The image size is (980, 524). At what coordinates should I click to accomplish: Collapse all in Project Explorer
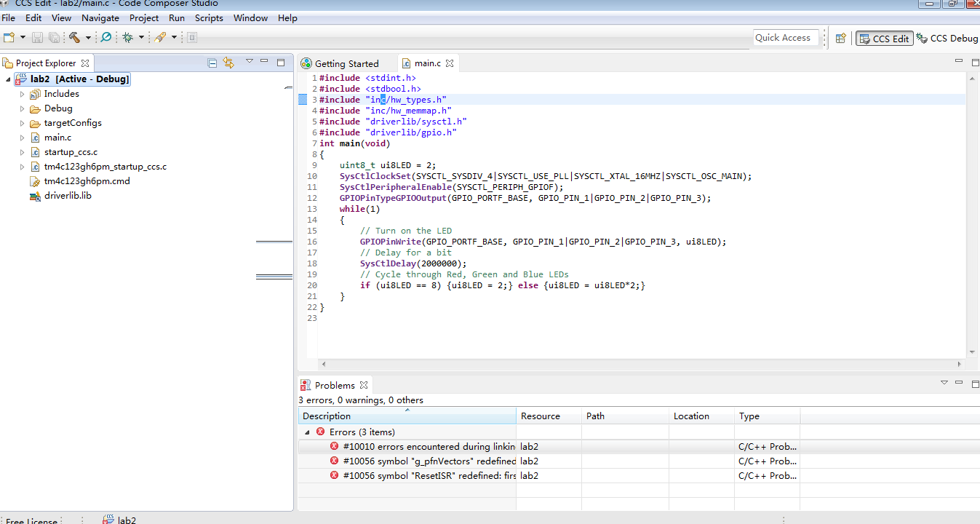212,63
